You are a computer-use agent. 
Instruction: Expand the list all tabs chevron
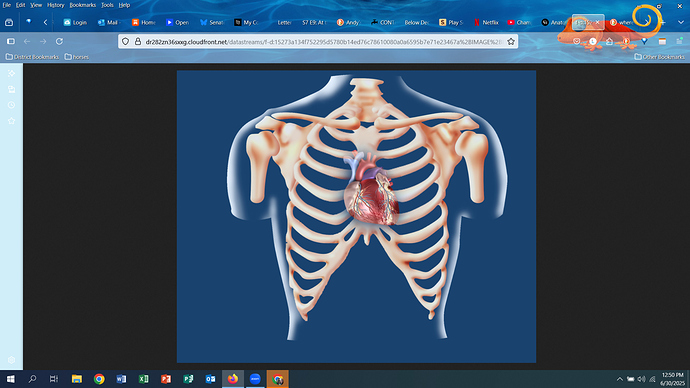click(x=680, y=22)
